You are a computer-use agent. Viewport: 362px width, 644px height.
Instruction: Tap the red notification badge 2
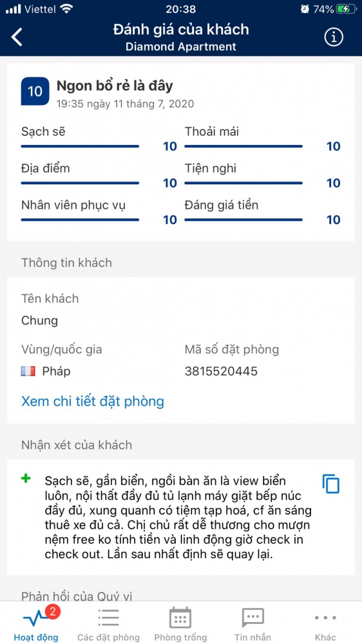[x=53, y=612]
